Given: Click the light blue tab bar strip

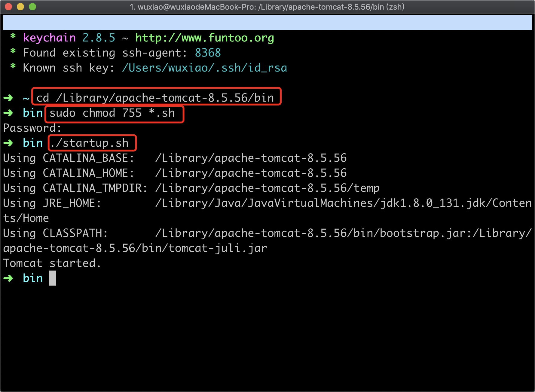Looking at the screenshot, I should 267,23.
